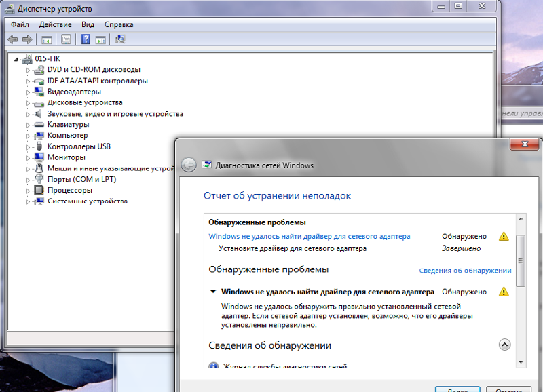The image size is (543, 392).
Task: Click the speaker icon of Звуковые устройства
Action: [38, 114]
